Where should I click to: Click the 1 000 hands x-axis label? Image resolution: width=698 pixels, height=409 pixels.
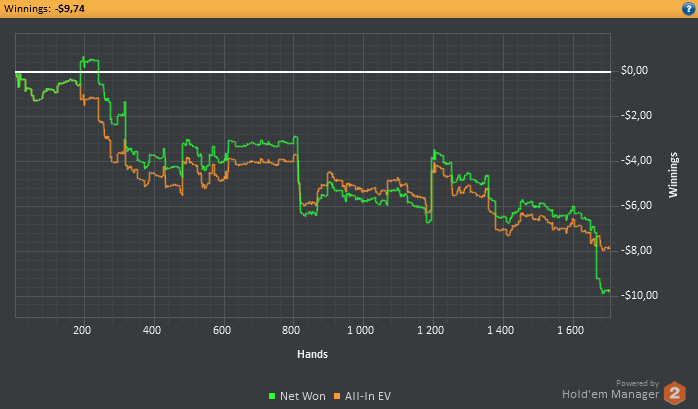361,330
